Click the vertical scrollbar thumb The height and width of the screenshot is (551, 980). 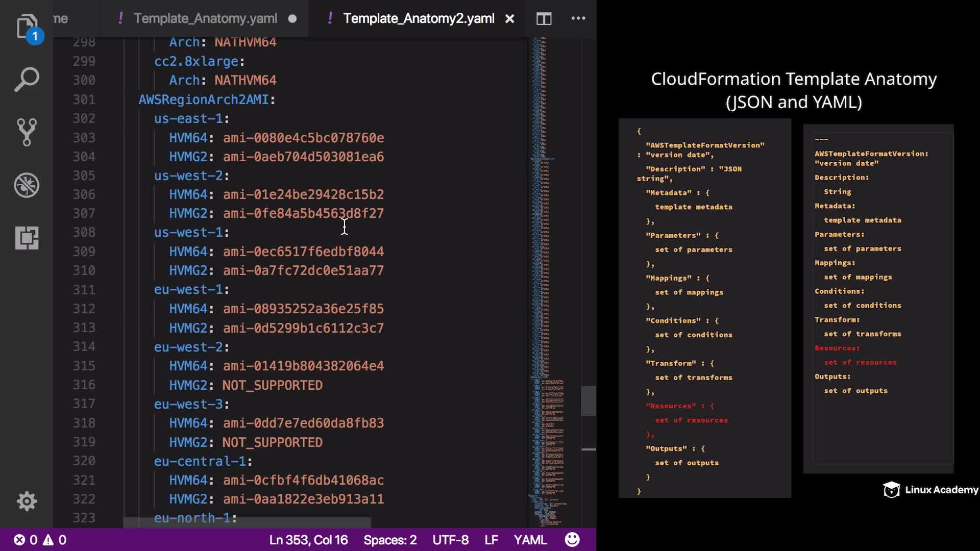589,401
